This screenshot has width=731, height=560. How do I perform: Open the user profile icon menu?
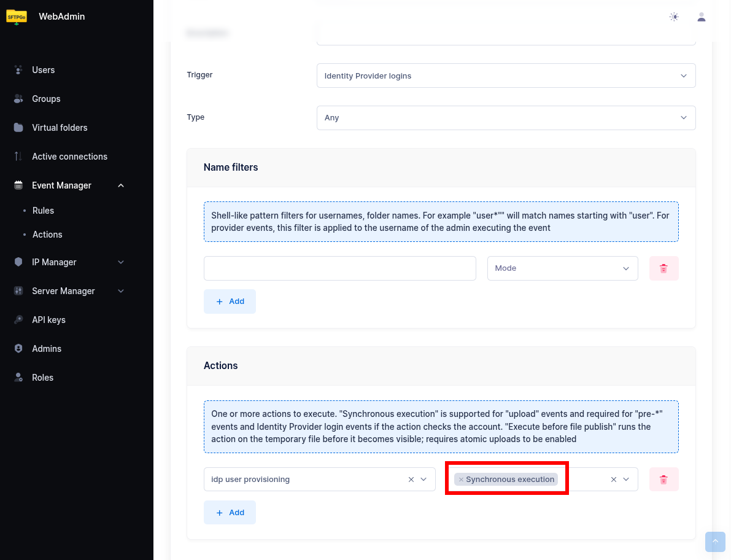pos(701,17)
